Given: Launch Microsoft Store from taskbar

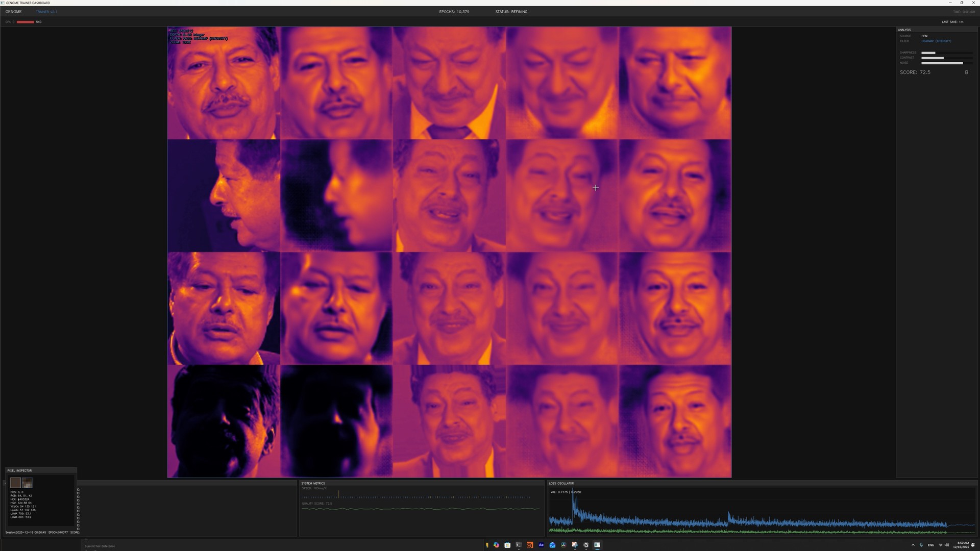Looking at the screenshot, I should tap(507, 545).
